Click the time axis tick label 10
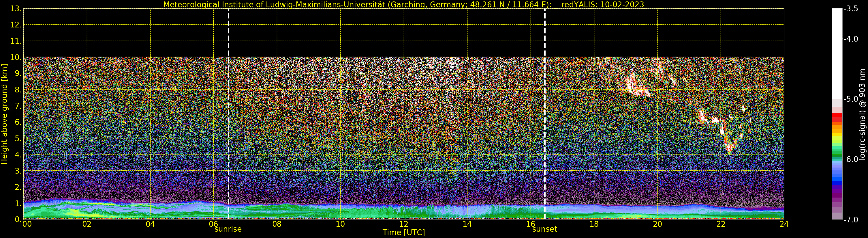 click(x=340, y=224)
